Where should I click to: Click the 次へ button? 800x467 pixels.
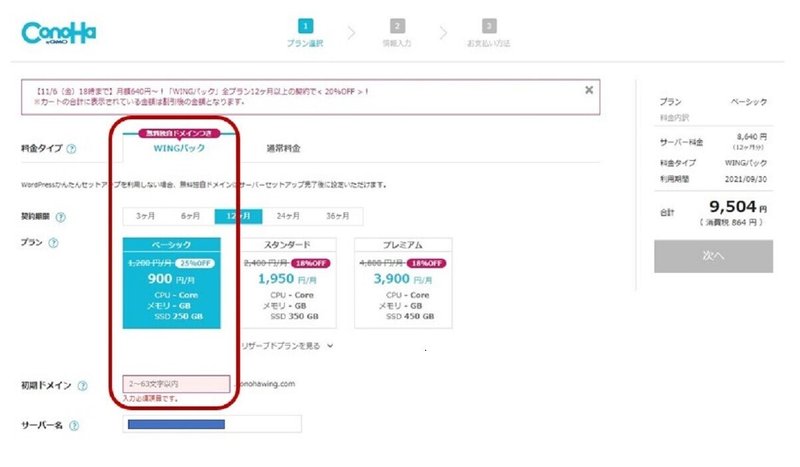tap(713, 256)
